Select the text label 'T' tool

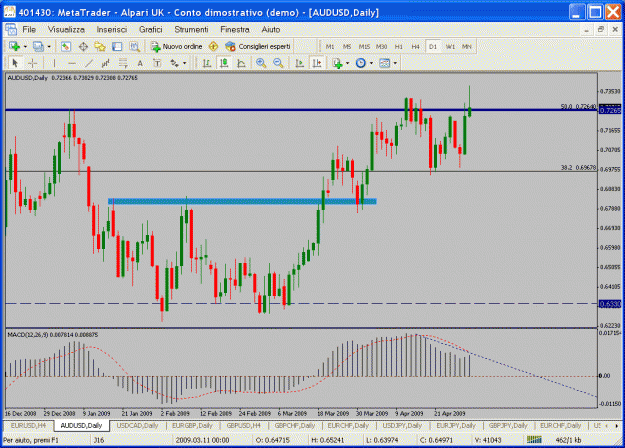(157, 63)
